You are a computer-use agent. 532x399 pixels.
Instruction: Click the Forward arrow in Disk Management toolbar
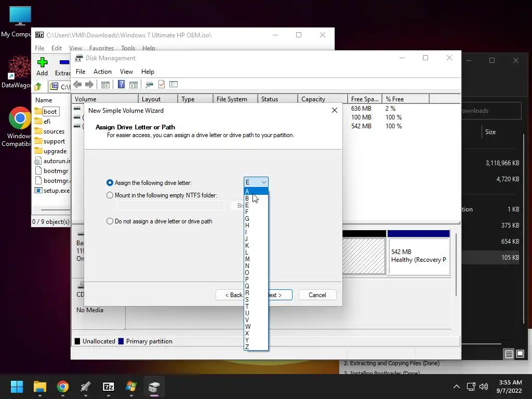coord(89,85)
